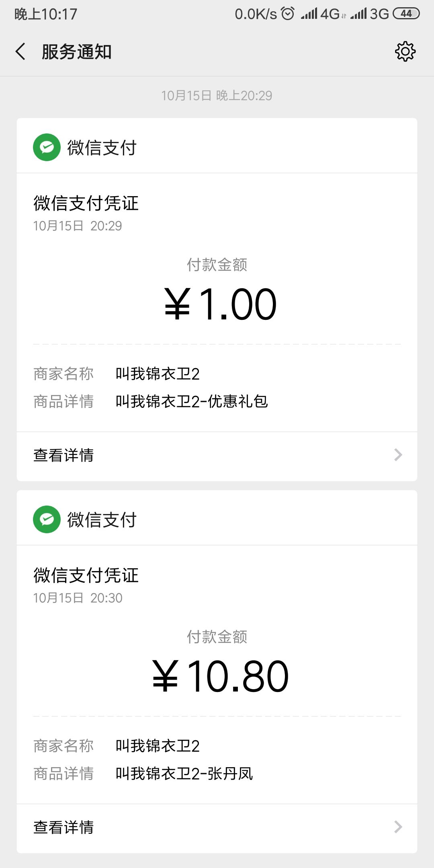Tap the first 微信支付 card header

click(x=102, y=147)
